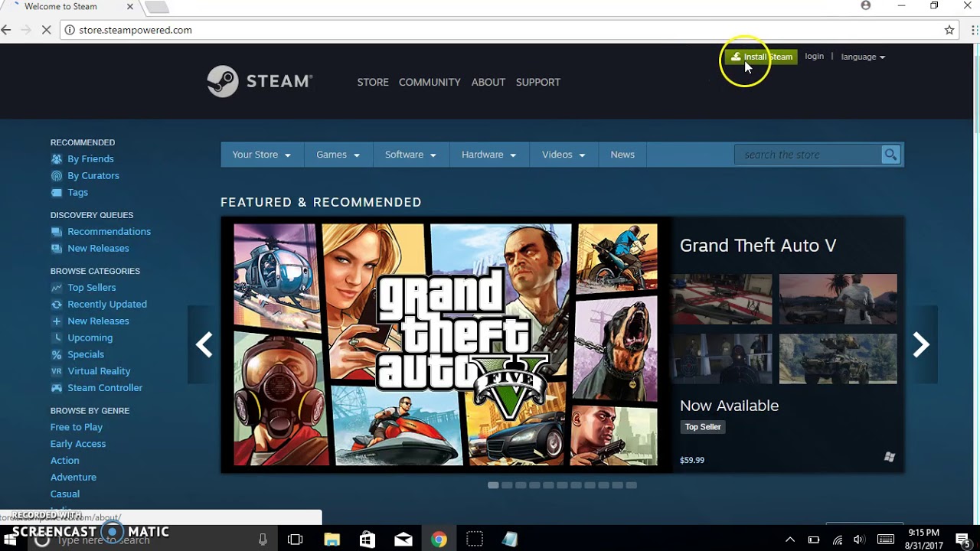
Task: Select the fifth carousel page dot
Action: tap(548, 485)
